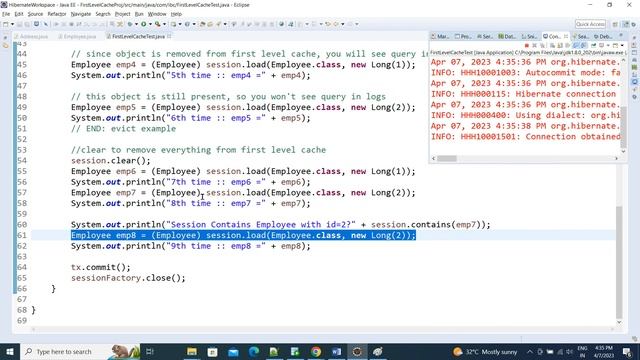The height and width of the screenshot is (360, 640).
Task: Click the Quick Access search field
Action: (590, 24)
